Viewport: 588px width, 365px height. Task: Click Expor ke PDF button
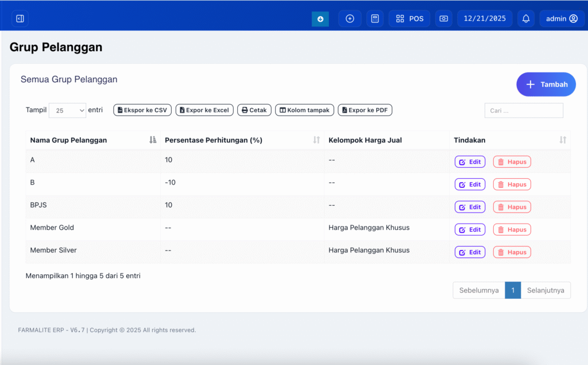point(365,110)
